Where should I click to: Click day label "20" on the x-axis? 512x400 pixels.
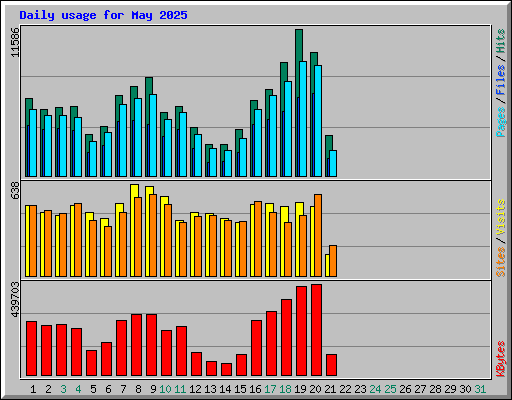click(x=315, y=389)
